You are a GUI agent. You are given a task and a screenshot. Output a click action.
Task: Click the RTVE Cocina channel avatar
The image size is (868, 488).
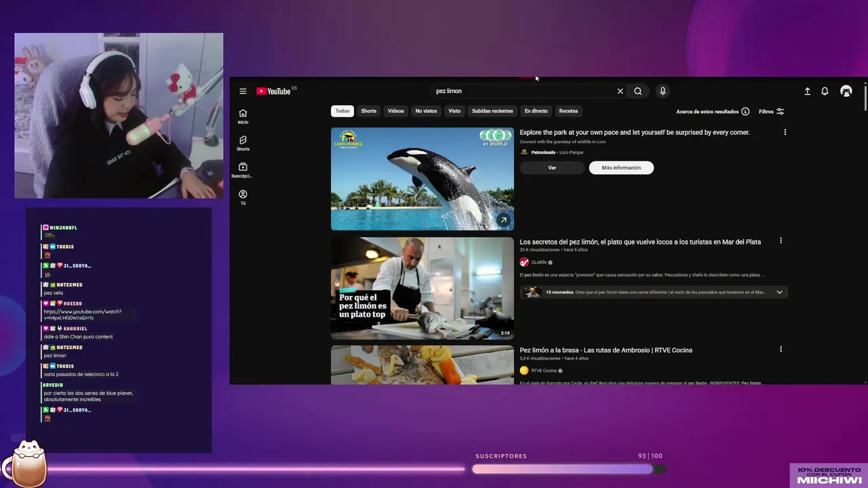tap(524, 371)
